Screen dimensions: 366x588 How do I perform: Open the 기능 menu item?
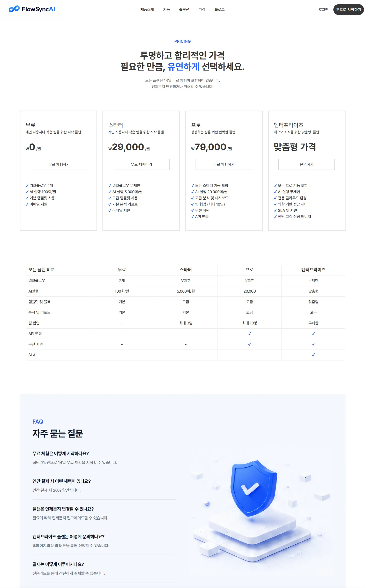(x=166, y=10)
